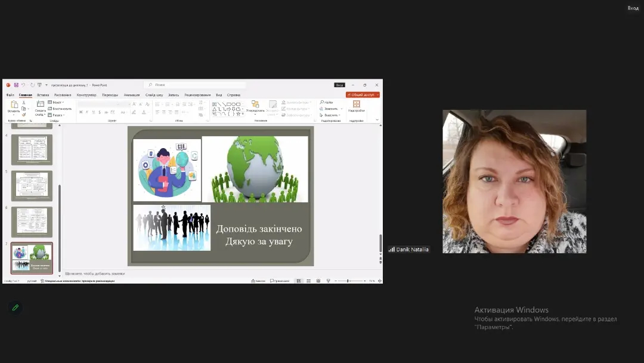This screenshot has height=363, width=644.
Task: Toggle the normal view button in status bar
Action: [299, 281]
